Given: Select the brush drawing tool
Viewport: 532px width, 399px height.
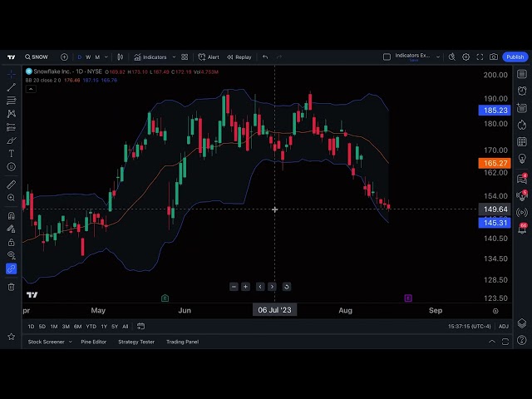Looking at the screenshot, I should (x=11, y=140).
